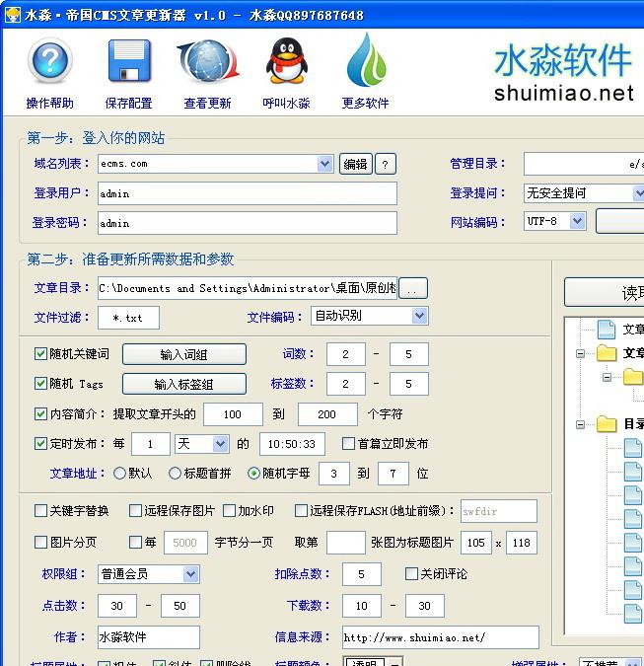
Task: Open 更多软件 water drop icon
Action: (x=366, y=60)
